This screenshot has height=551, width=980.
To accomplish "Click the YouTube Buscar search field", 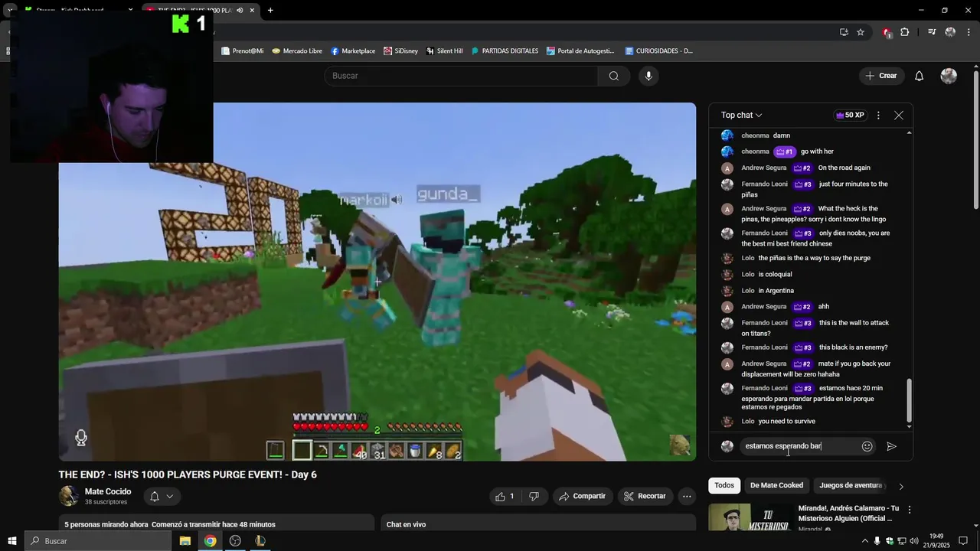I will (461, 76).
